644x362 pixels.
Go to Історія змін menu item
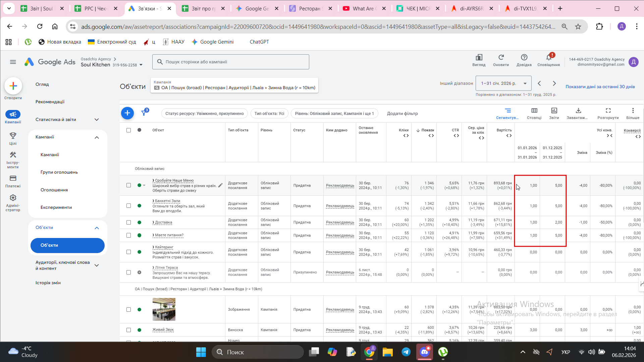(x=48, y=283)
